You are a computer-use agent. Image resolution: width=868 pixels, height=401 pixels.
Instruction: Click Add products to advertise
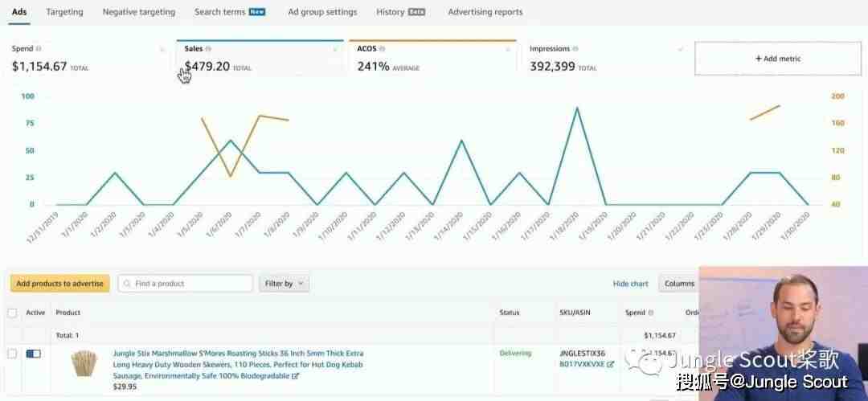click(x=59, y=284)
